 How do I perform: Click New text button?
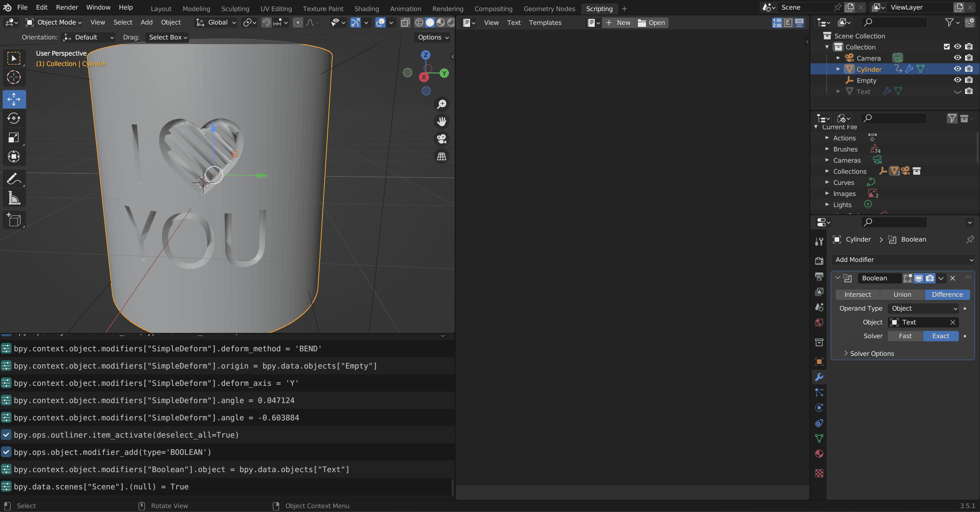618,23
